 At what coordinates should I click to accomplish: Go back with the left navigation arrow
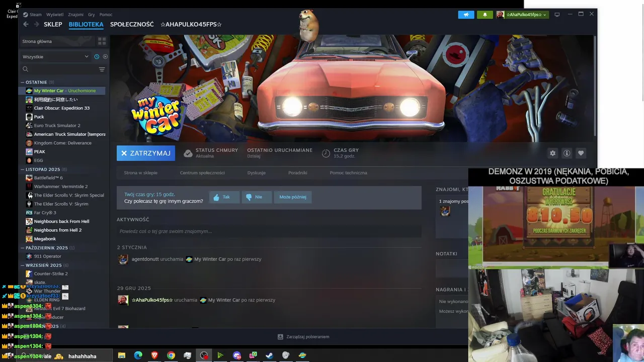pos(26,24)
